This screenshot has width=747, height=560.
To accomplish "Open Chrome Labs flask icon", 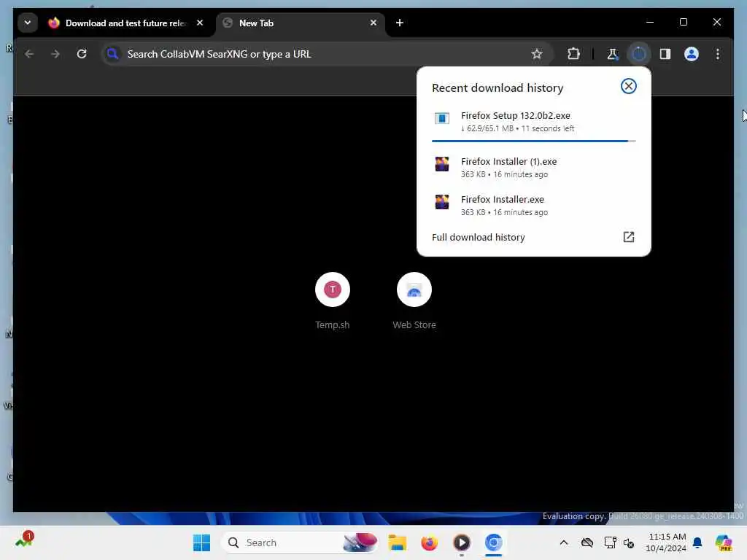I will point(612,54).
